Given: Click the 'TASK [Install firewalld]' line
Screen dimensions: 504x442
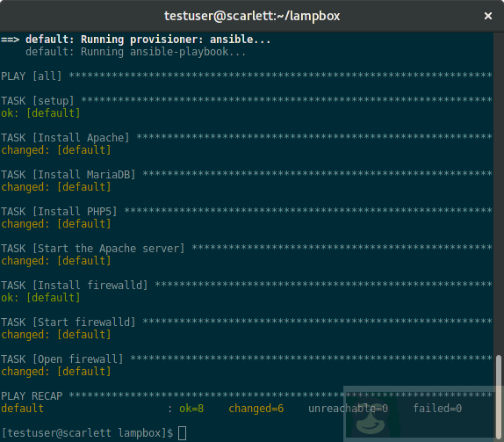Looking at the screenshot, I should (x=247, y=286).
